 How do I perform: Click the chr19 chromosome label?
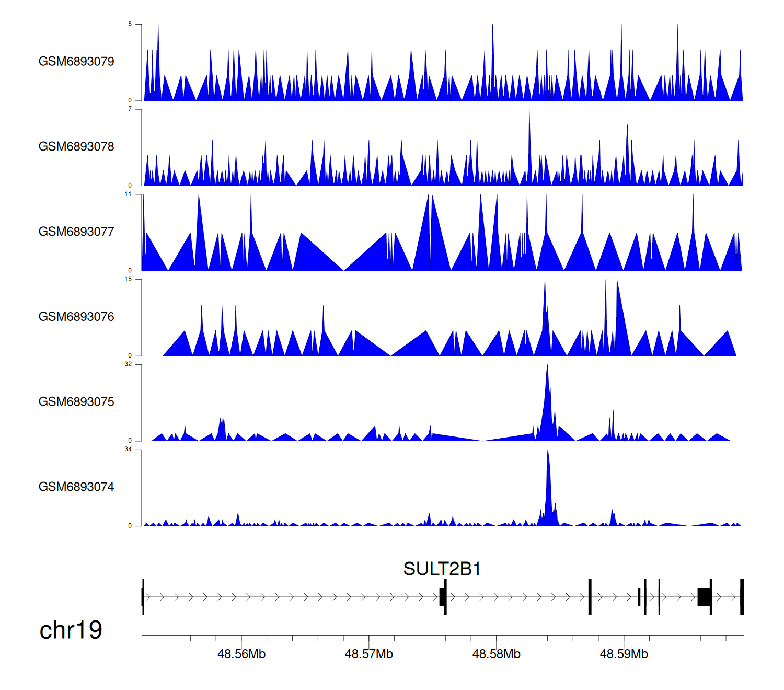[x=71, y=630]
